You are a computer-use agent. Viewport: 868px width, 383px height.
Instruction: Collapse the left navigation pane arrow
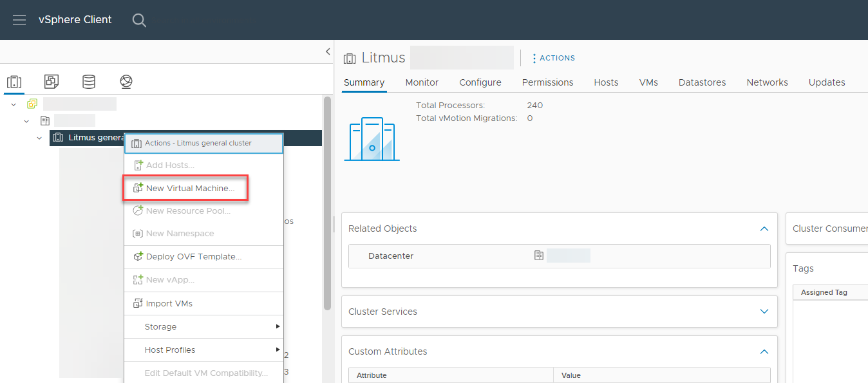tap(327, 52)
